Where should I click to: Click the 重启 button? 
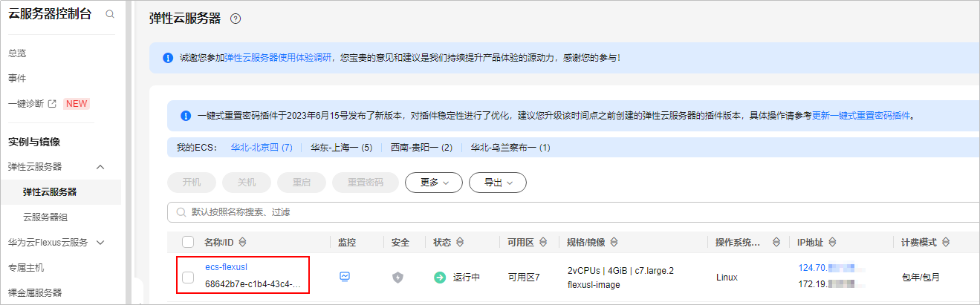click(302, 183)
